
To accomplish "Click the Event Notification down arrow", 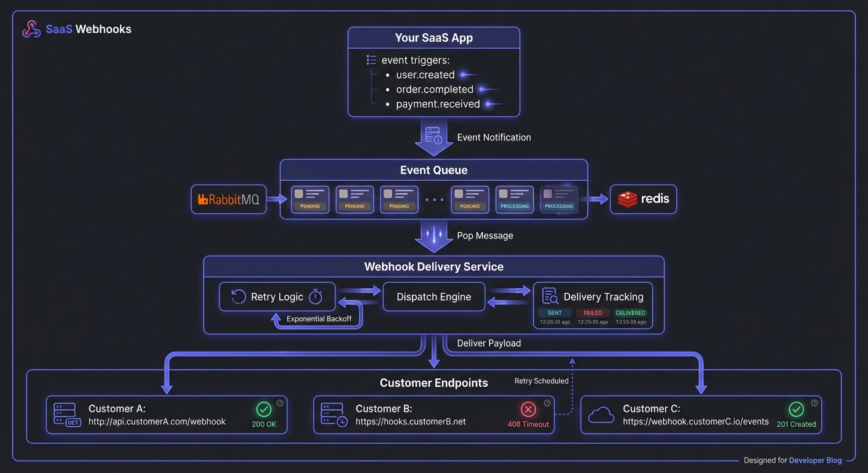I will coord(434,138).
